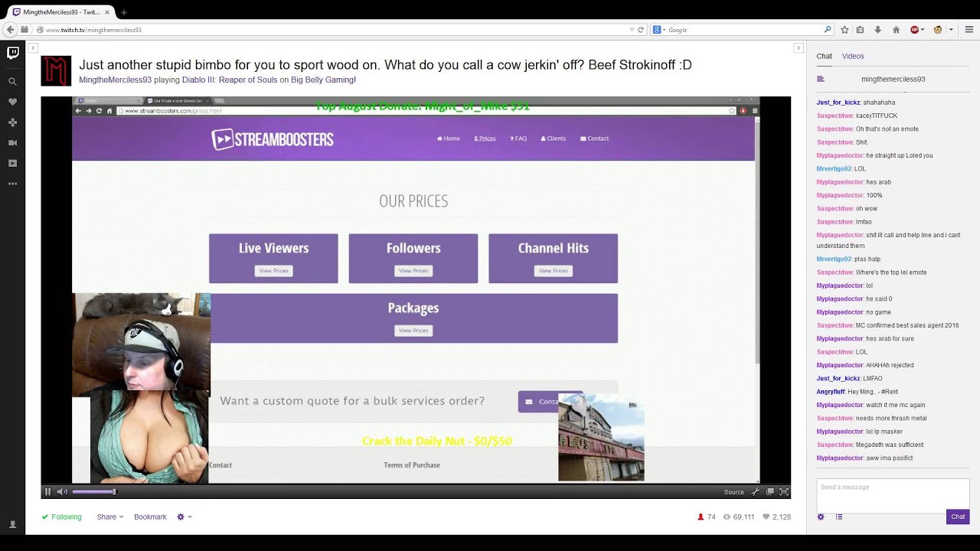980x551 pixels.
Task: Go back using browser back button
Action: [x=10, y=30]
